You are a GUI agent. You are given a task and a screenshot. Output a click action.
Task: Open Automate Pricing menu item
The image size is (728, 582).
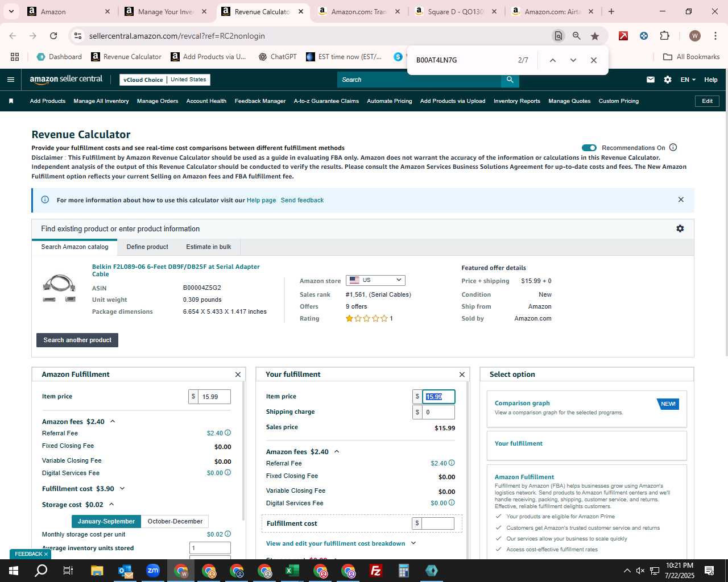tap(390, 101)
